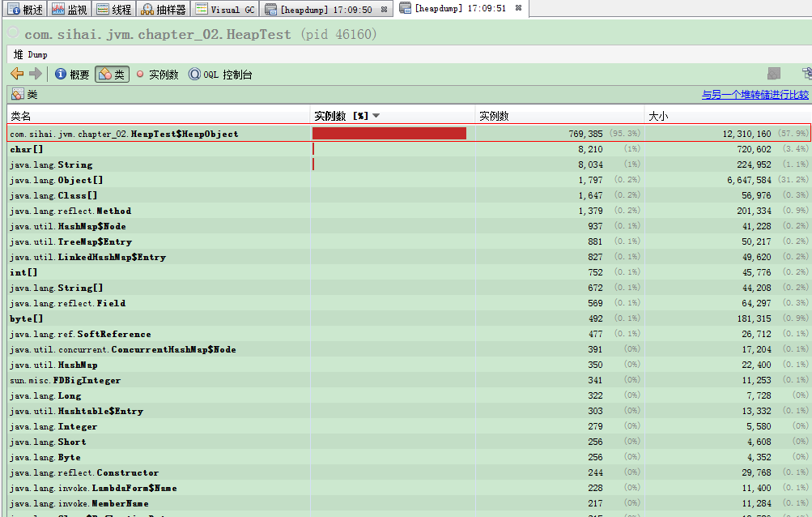Select the java.util.Hashtable$Entry row
The height and width of the screenshot is (517, 812).
[409, 411]
